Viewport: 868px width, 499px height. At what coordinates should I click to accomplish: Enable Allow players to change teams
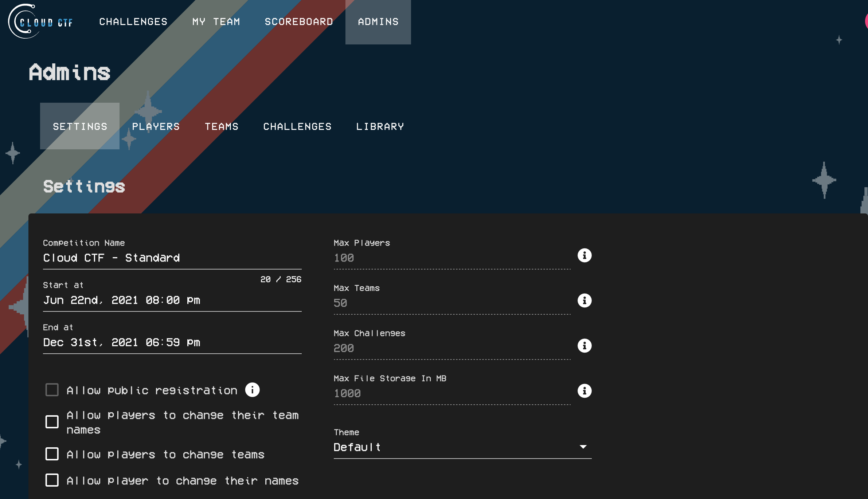(x=52, y=454)
